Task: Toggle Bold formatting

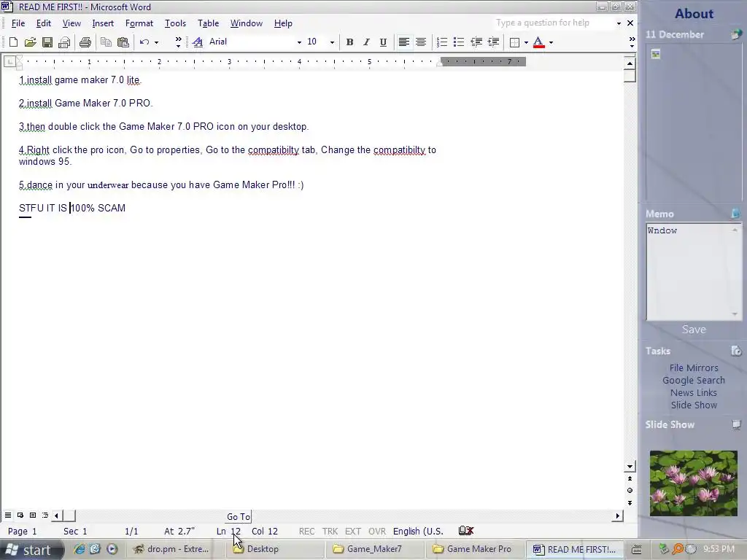Action: tap(349, 42)
